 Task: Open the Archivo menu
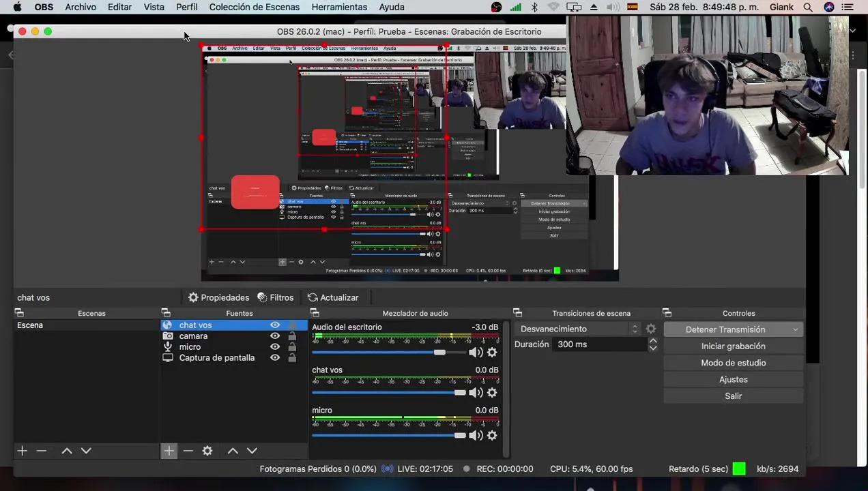tap(81, 7)
